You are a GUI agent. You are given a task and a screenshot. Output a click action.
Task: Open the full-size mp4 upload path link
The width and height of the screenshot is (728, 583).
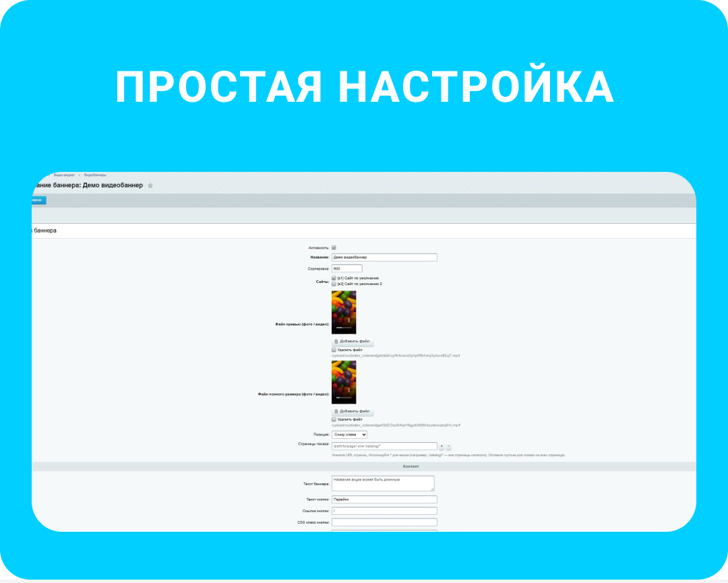[x=396, y=425]
